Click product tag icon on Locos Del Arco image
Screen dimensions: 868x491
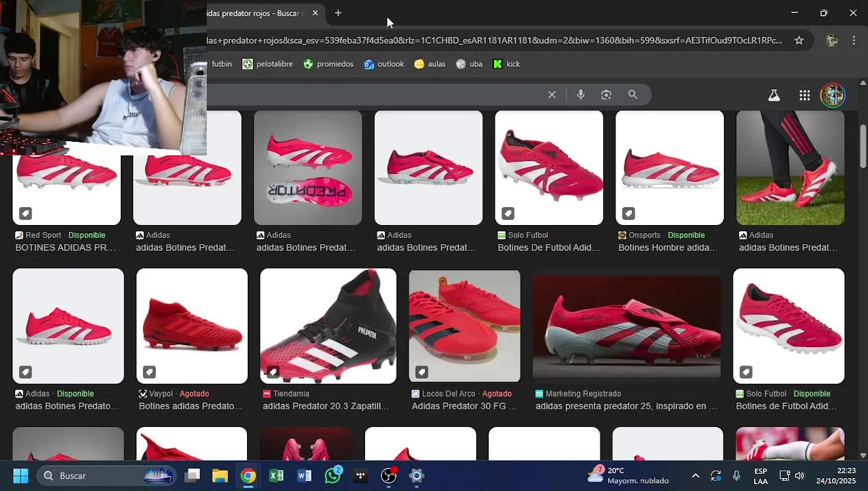click(422, 372)
